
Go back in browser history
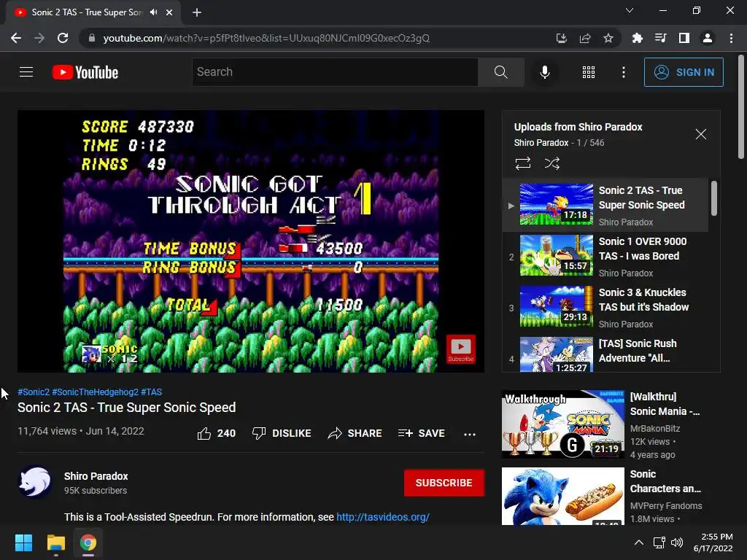(x=16, y=38)
